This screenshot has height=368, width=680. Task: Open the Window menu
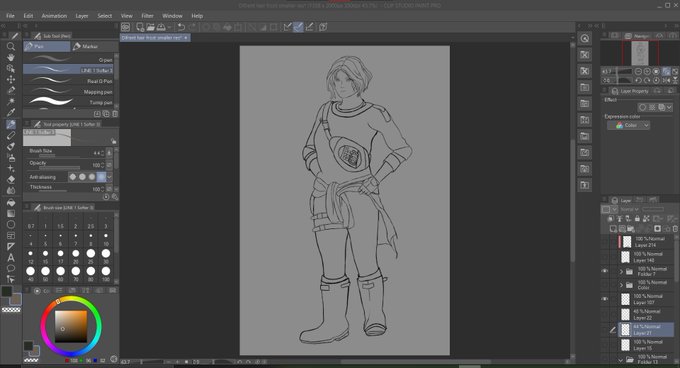(x=172, y=16)
